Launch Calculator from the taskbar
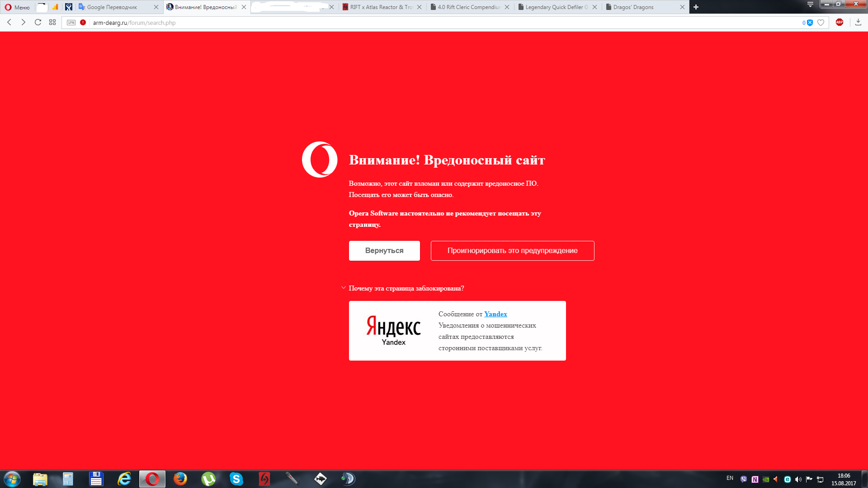Screen dimensions: 868x488 pyautogui.click(x=68, y=479)
